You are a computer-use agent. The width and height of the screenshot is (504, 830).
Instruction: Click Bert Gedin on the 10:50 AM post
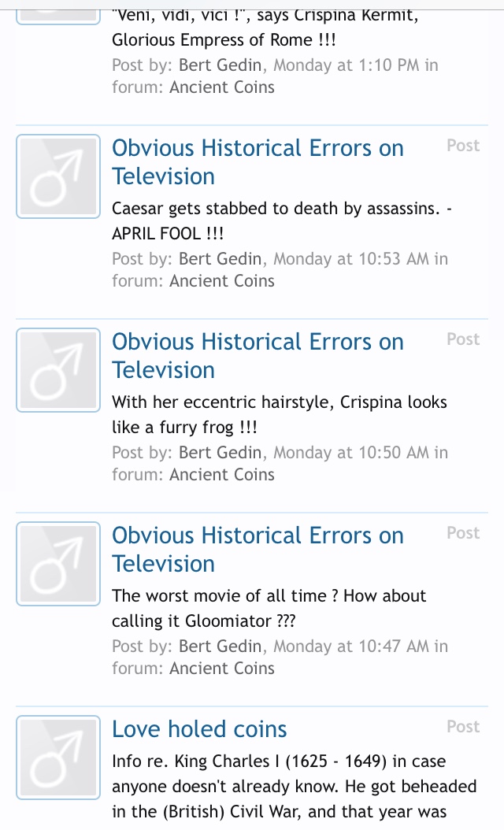tap(220, 453)
